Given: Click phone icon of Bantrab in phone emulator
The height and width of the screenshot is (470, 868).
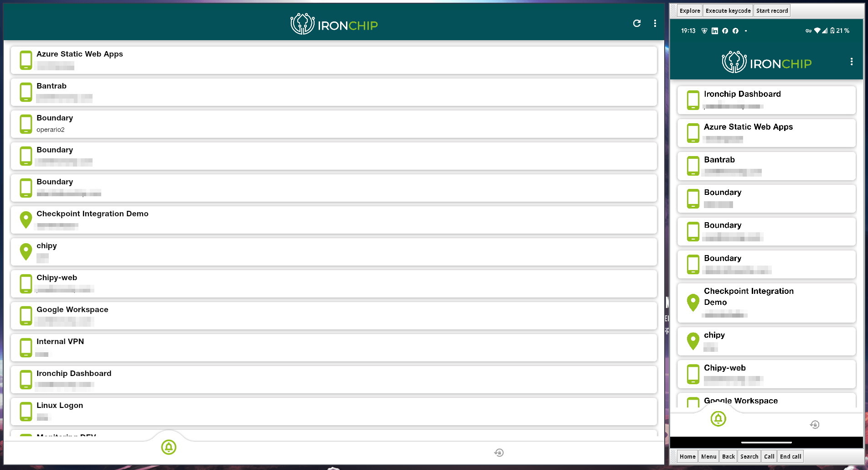Looking at the screenshot, I should (x=693, y=166).
